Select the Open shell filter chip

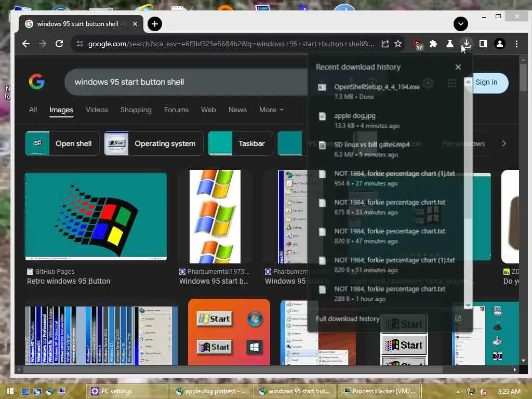[62, 143]
